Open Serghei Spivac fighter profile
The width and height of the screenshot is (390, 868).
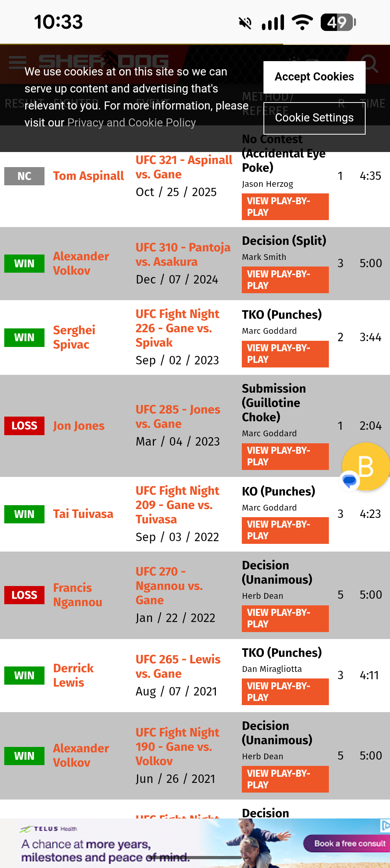(x=74, y=337)
